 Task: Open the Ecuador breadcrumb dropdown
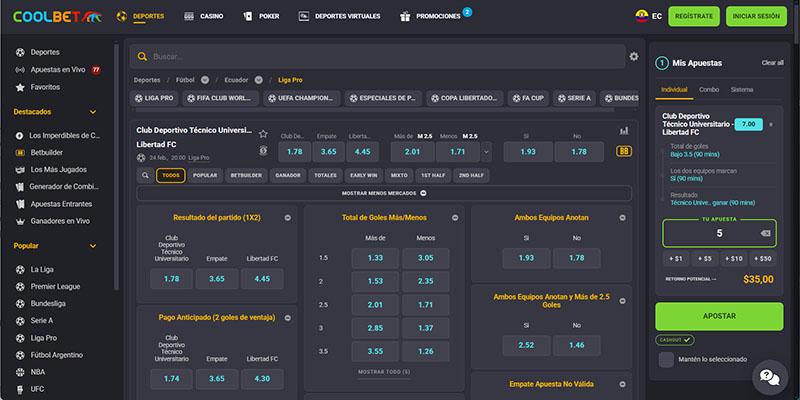pyautogui.click(x=259, y=80)
